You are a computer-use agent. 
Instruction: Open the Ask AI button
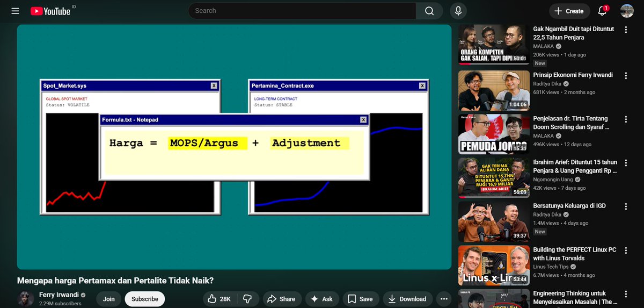tap(321, 299)
